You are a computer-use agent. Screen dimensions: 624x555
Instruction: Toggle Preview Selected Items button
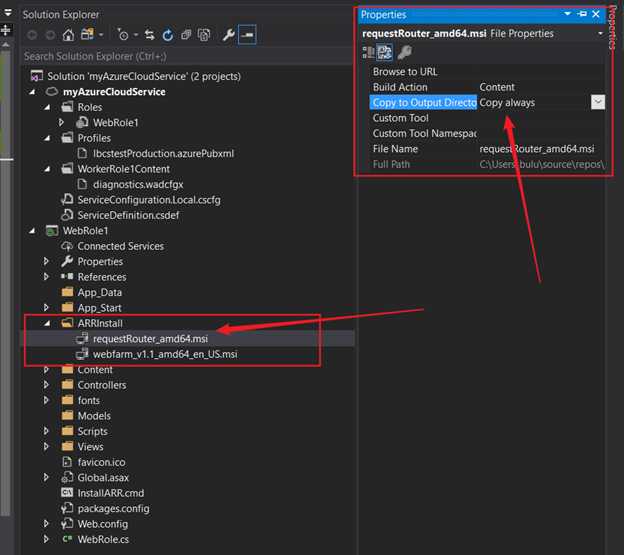247,35
